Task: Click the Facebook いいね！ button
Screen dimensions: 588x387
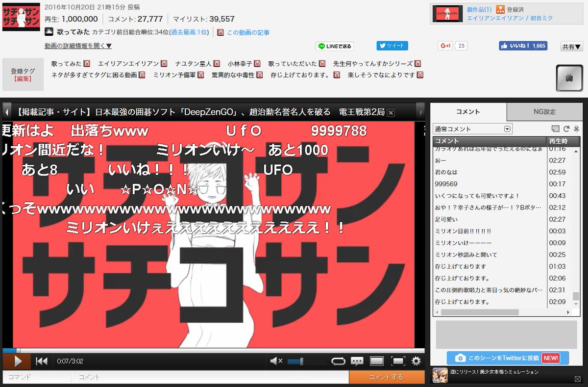Action: pyautogui.click(x=522, y=46)
